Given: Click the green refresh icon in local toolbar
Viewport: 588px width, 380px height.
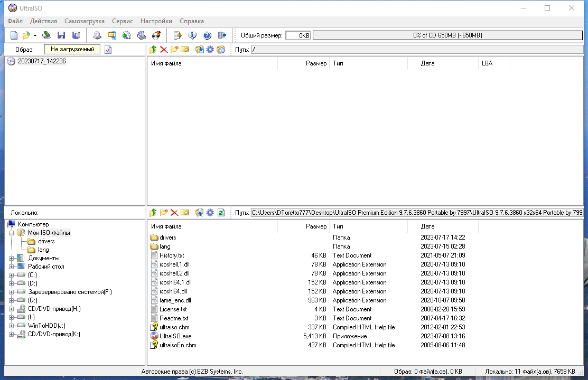Looking at the screenshot, I should click(x=221, y=213).
